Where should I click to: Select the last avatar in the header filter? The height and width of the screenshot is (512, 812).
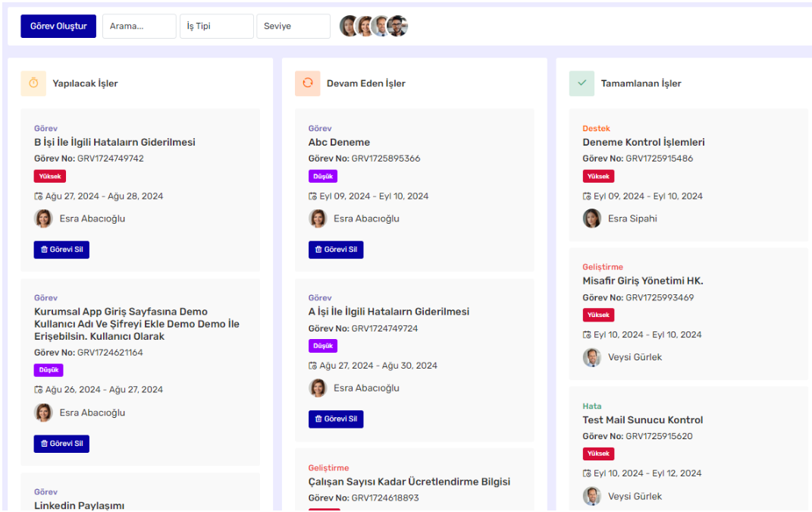[x=398, y=27]
